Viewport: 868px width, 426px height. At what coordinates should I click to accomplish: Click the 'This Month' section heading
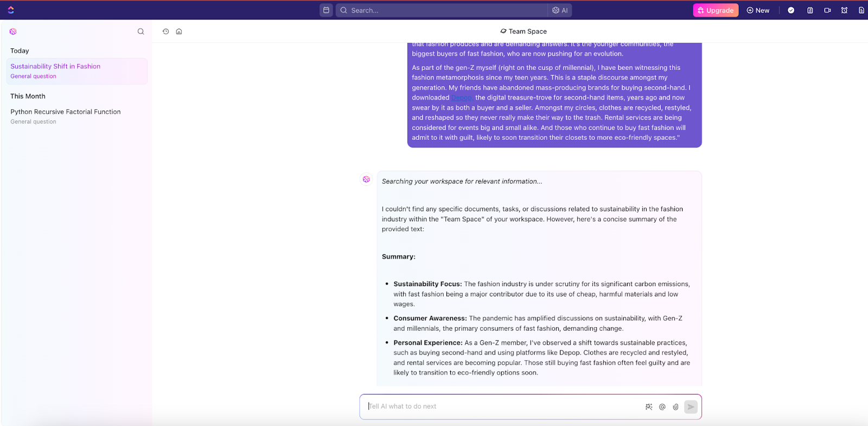pyautogui.click(x=28, y=96)
